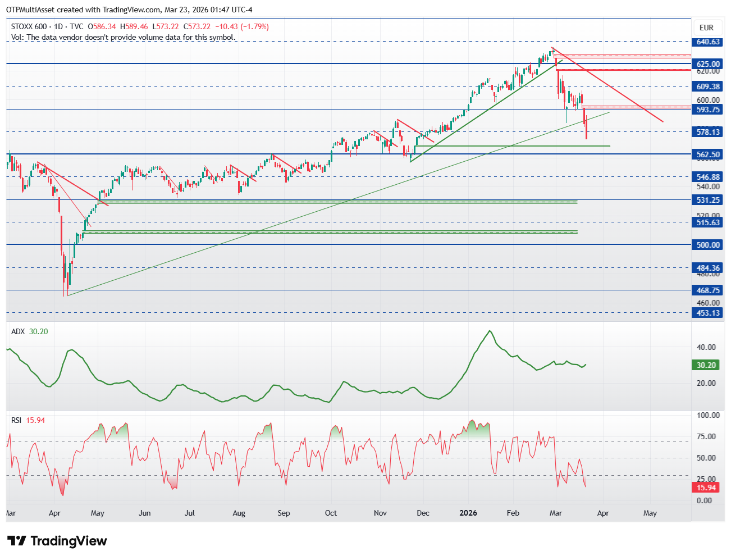Click the 593.75 price level tag

[x=708, y=110]
